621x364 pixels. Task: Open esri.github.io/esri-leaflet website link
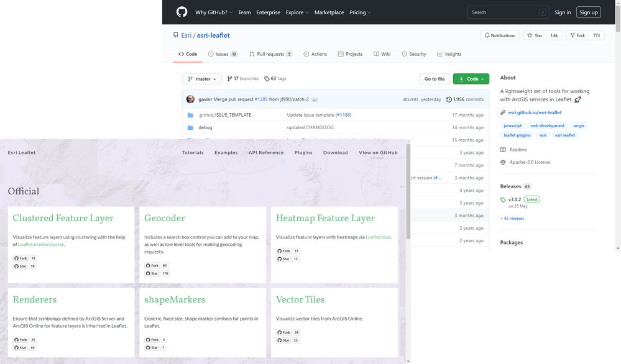[x=535, y=112]
